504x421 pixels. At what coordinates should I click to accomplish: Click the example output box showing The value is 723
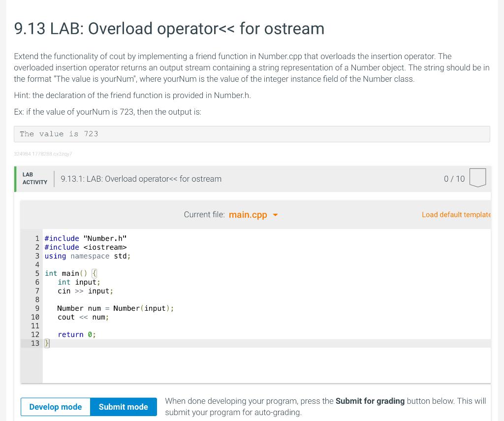pos(252,133)
